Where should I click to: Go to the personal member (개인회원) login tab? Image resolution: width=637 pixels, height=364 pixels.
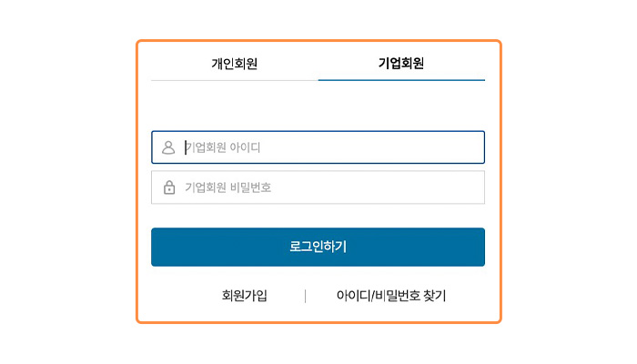click(x=235, y=65)
